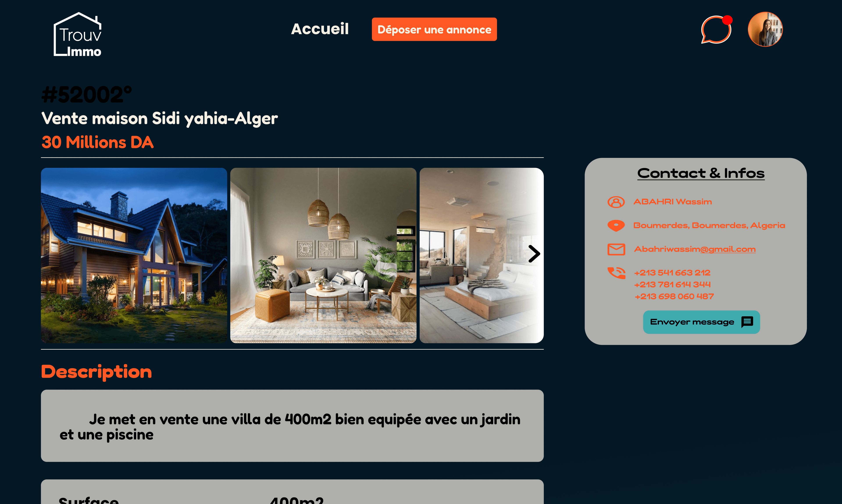
Task: Click the TrouvImmo house logo
Action: coord(78,34)
